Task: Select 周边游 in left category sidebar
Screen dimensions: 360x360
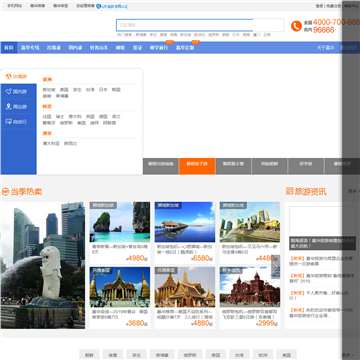Action: (x=18, y=107)
